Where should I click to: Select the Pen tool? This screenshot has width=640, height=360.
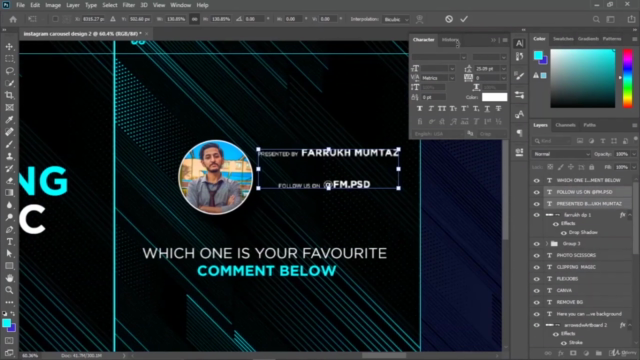pyautogui.click(x=9, y=229)
